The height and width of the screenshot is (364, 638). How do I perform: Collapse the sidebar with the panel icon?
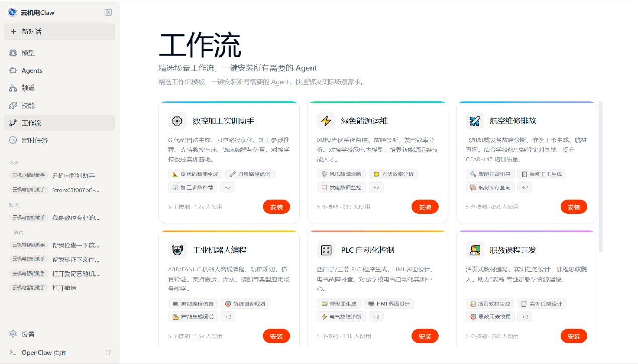click(x=108, y=12)
